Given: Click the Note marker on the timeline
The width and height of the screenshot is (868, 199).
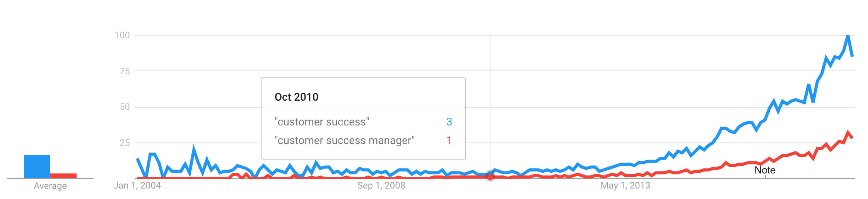Looking at the screenshot, I should [x=765, y=170].
